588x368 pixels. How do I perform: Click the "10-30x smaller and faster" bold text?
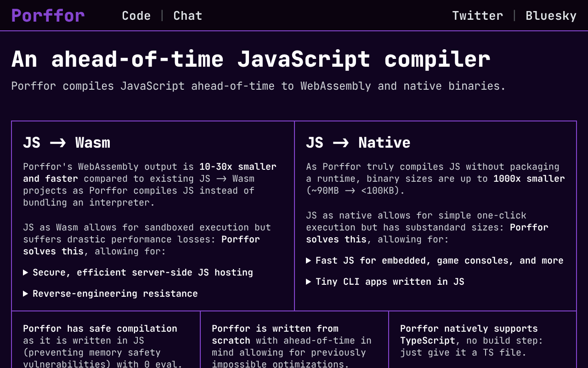150,172
